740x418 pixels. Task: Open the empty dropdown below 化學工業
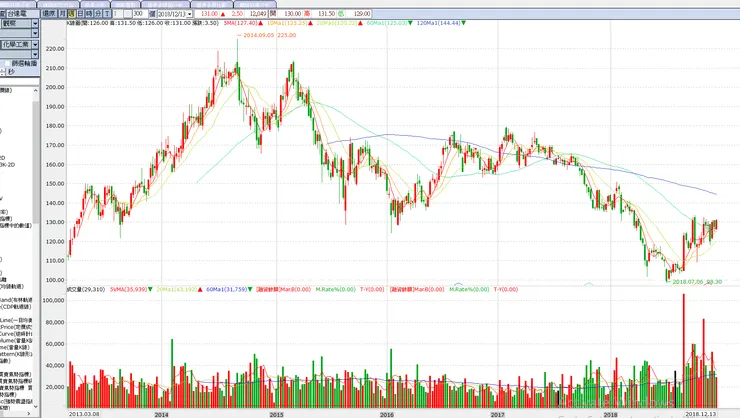35,54
